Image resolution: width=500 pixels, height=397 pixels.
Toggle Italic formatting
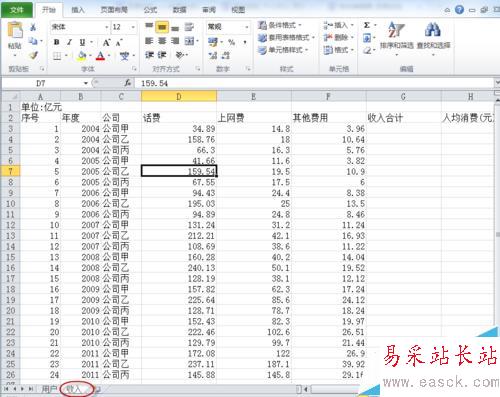(x=69, y=42)
